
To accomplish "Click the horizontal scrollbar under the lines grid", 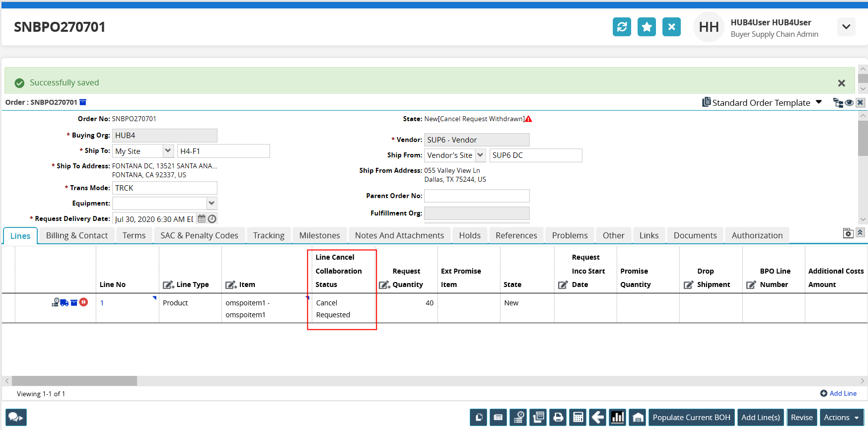I will coord(74,381).
